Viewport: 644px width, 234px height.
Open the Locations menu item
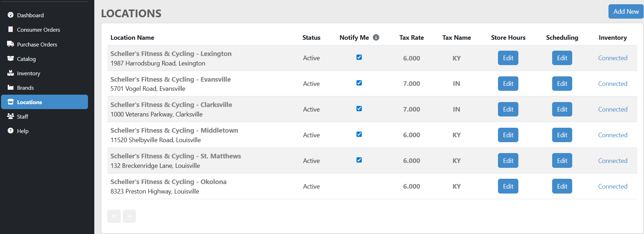(30, 102)
